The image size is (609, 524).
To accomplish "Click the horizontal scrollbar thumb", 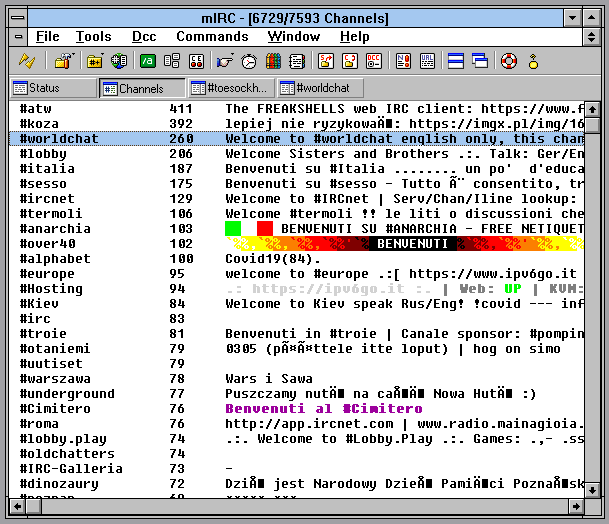I will tap(33, 506).
